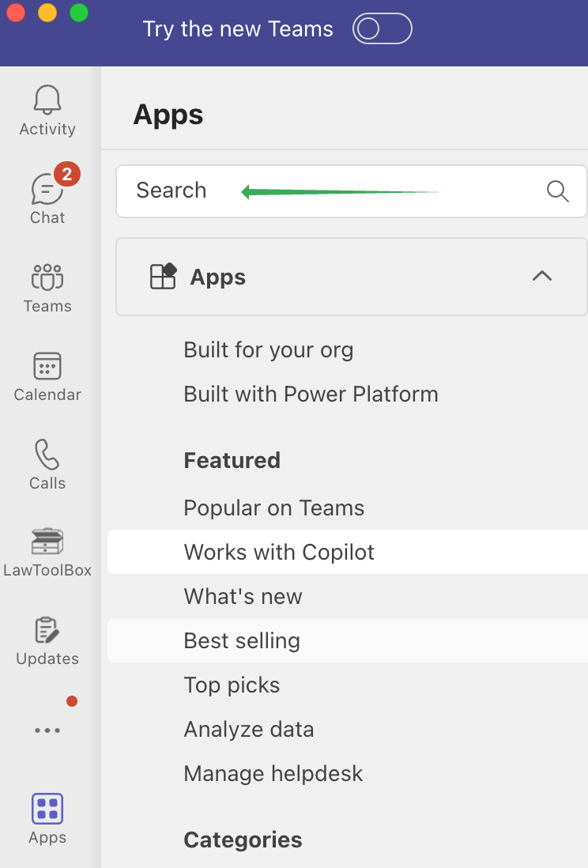
Task: Open Top picks category
Action: (x=232, y=685)
